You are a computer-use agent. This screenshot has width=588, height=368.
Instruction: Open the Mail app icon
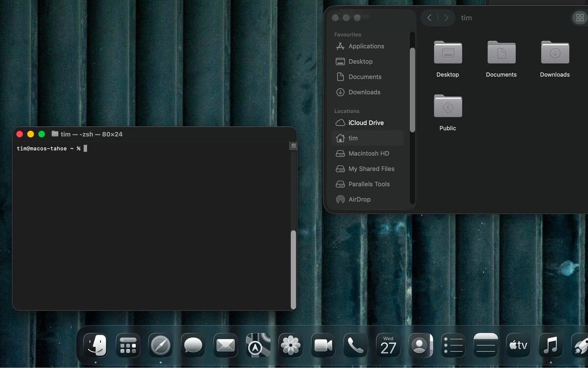pyautogui.click(x=225, y=346)
